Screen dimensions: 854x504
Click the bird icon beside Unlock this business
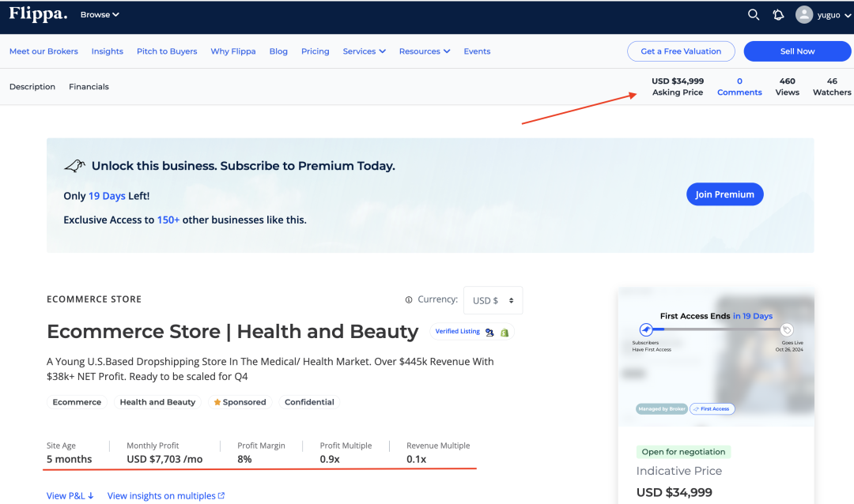coord(74,165)
